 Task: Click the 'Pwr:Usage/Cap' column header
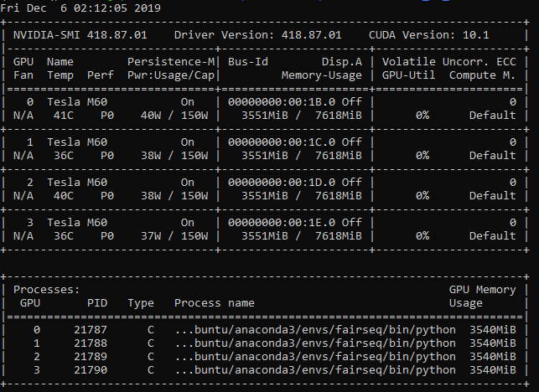[171, 75]
